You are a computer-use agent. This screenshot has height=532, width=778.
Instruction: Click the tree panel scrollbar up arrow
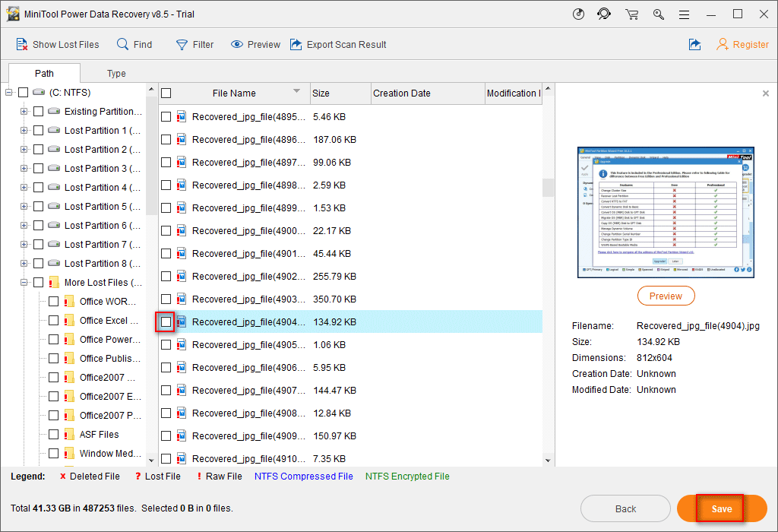[x=151, y=90]
